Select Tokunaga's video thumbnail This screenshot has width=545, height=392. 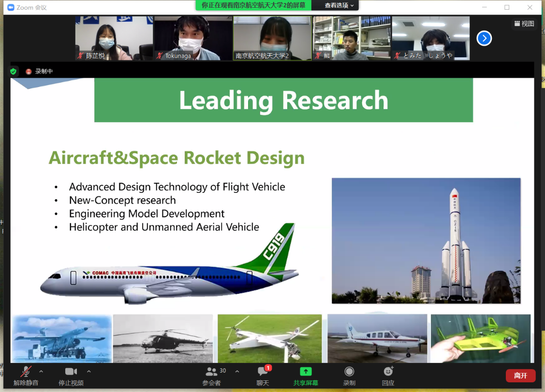pos(193,38)
